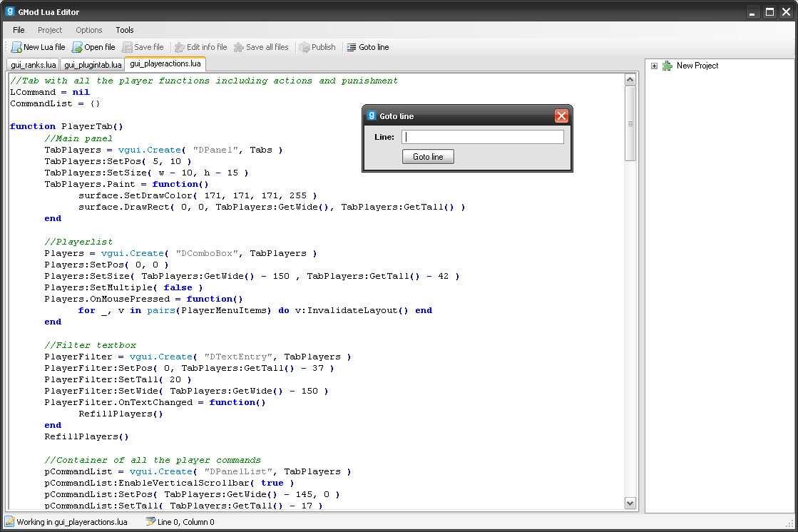Maximize the GMod Lua Editor window
798x532 pixels.
[x=770, y=11]
